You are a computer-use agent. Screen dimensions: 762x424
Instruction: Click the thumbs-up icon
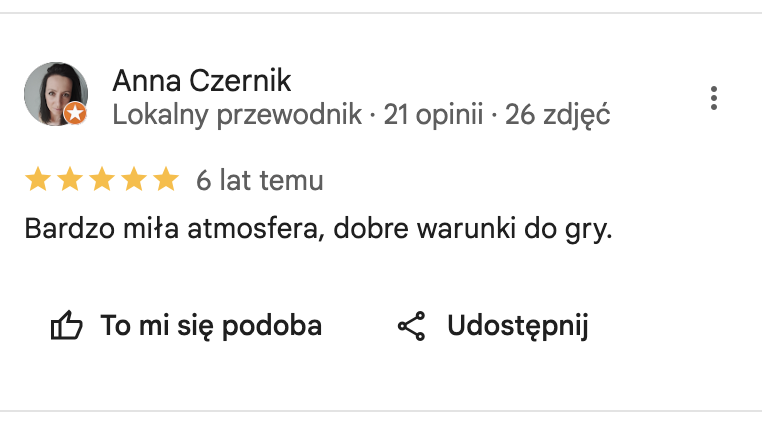click(x=66, y=326)
